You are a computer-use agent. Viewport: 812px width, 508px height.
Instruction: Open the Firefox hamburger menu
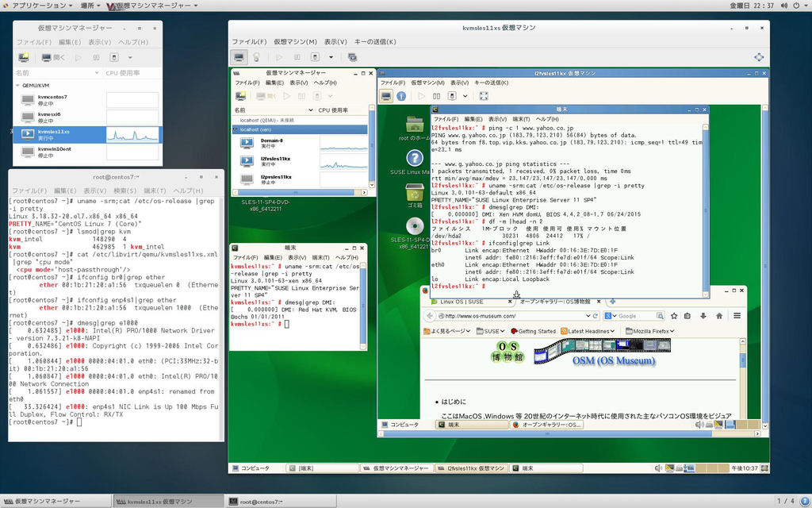pyautogui.click(x=737, y=316)
